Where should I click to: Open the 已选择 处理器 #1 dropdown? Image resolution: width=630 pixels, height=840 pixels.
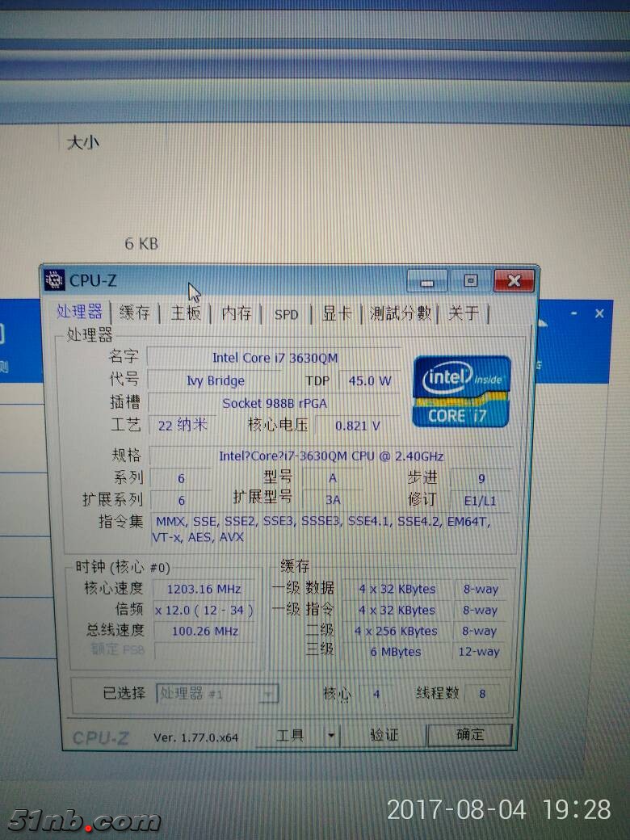pos(217,694)
